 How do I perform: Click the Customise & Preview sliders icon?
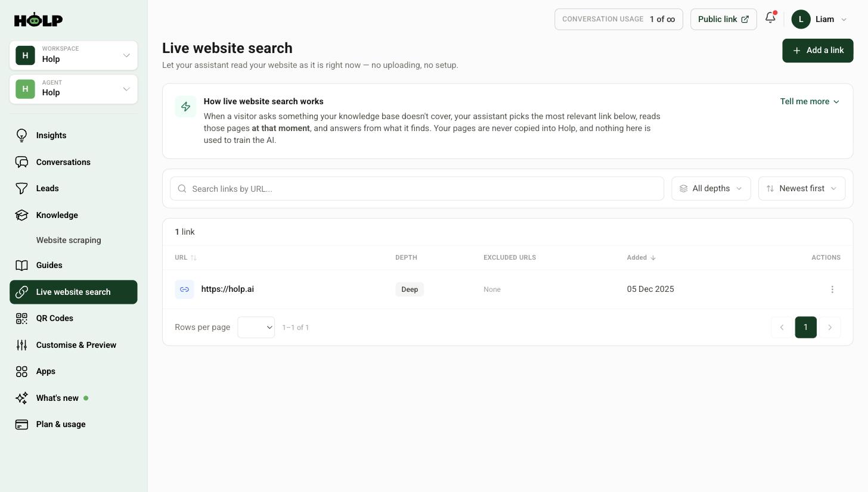(x=21, y=345)
